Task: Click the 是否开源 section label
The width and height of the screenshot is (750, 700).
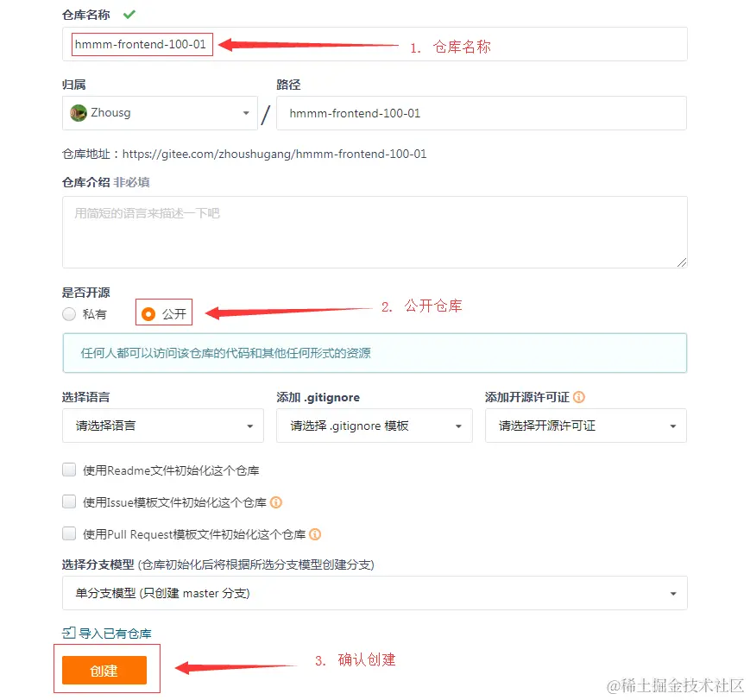Action: click(x=86, y=293)
